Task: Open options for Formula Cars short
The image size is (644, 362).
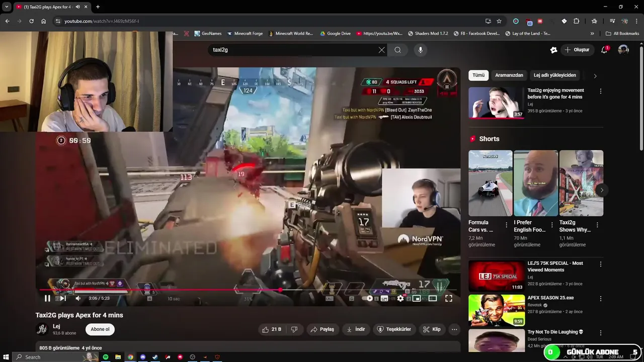Action: point(506,225)
